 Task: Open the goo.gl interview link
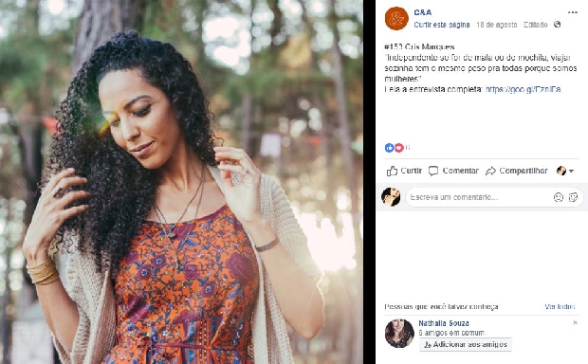pyautogui.click(x=524, y=89)
